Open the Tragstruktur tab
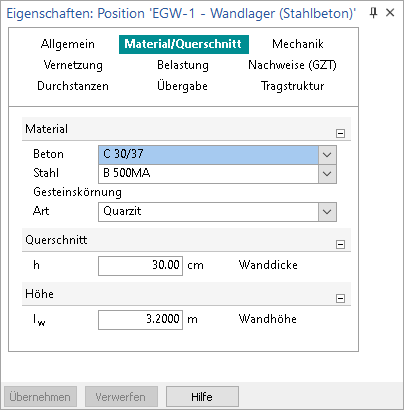This screenshot has height=410, width=404. click(292, 86)
